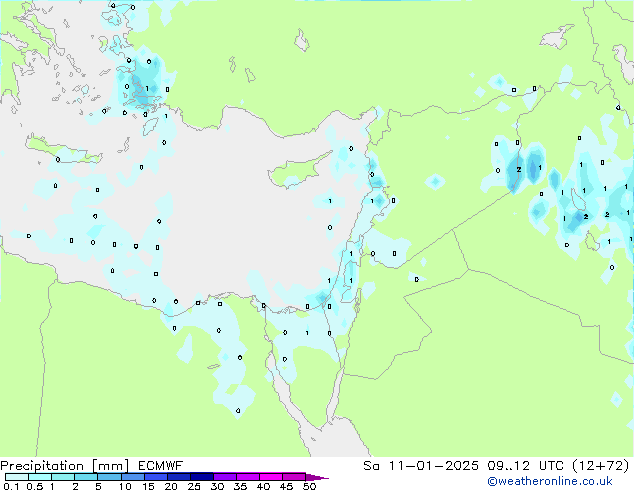
Task: Click the '35' legend scale label
Action: point(241,486)
